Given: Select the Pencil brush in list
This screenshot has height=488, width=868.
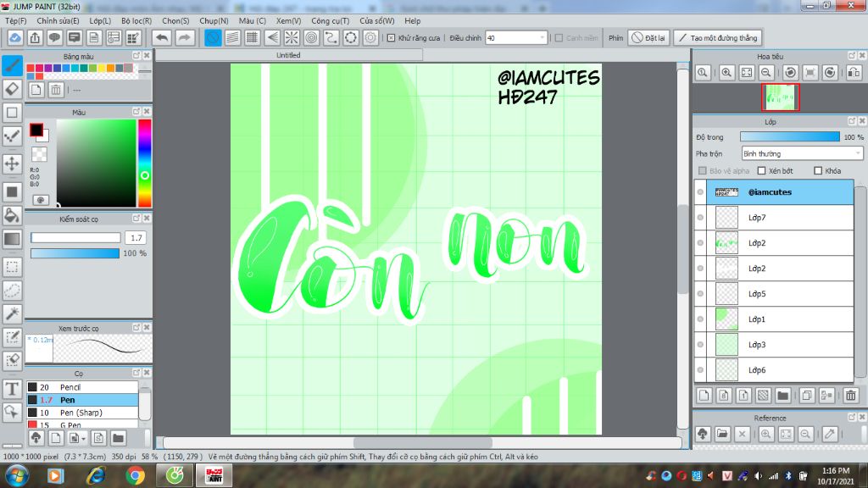Looking at the screenshot, I should tap(82, 387).
